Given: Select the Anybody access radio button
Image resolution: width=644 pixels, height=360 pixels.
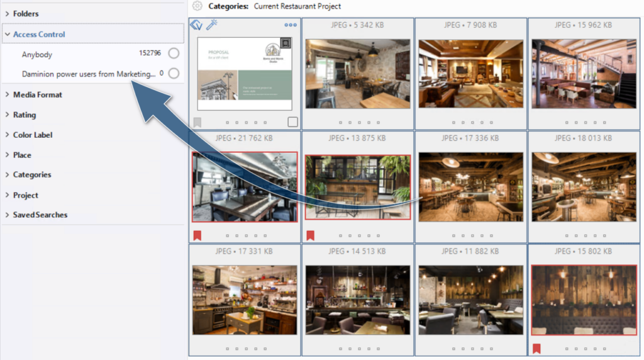Looking at the screenshot, I should tap(174, 54).
